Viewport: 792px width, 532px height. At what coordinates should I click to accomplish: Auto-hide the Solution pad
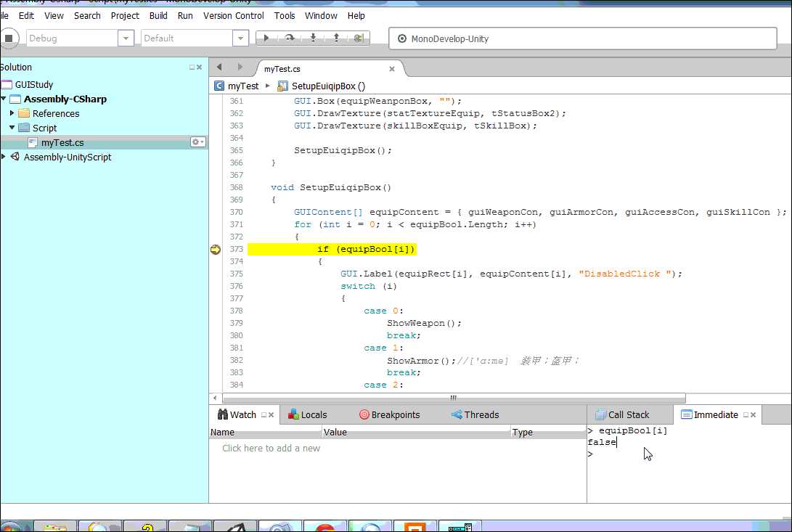pyautogui.click(x=192, y=67)
